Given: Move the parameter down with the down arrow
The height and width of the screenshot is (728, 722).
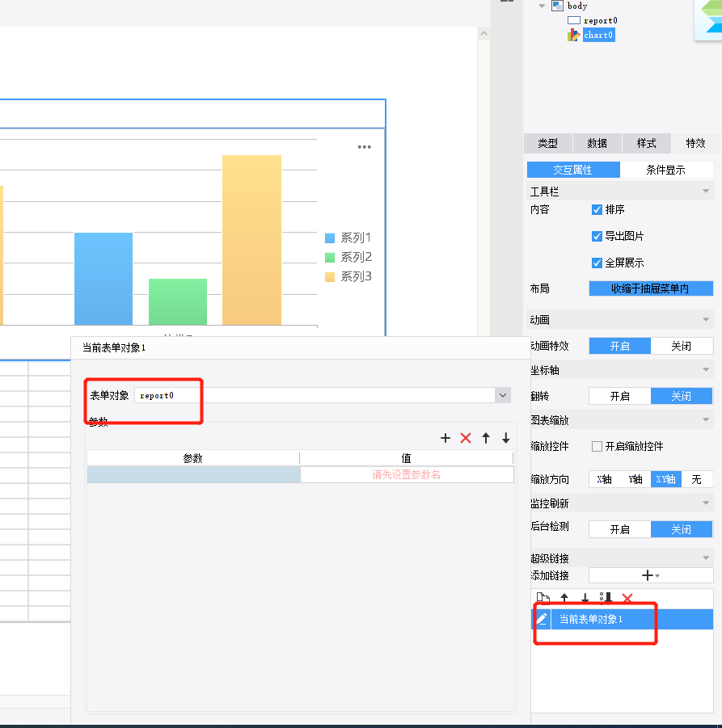Looking at the screenshot, I should pyautogui.click(x=505, y=438).
